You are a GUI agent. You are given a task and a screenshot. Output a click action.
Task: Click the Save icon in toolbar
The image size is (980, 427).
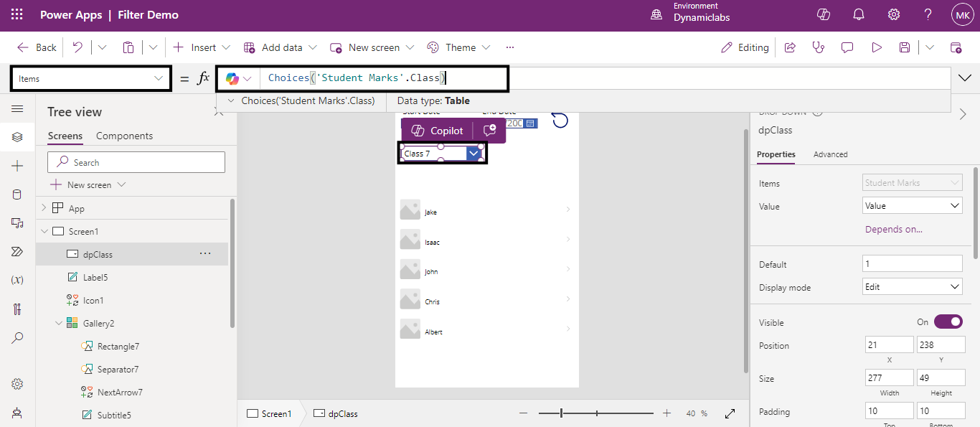904,47
